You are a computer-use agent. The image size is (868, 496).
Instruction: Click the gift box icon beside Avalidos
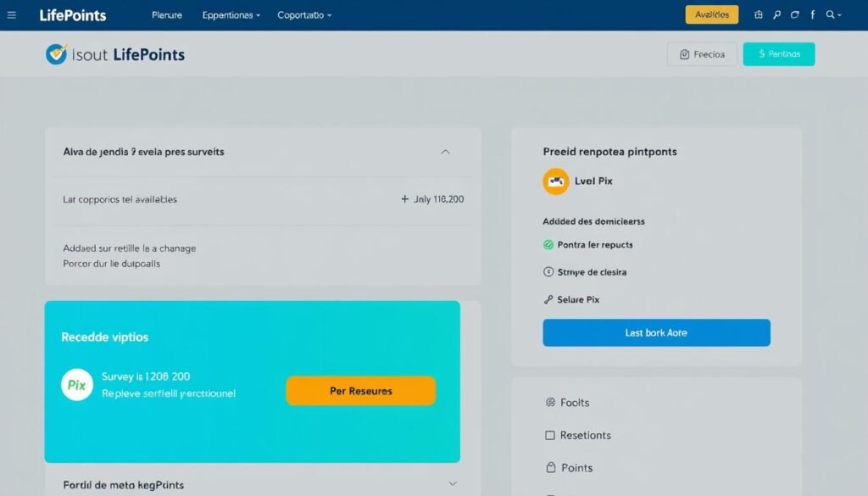tap(759, 15)
